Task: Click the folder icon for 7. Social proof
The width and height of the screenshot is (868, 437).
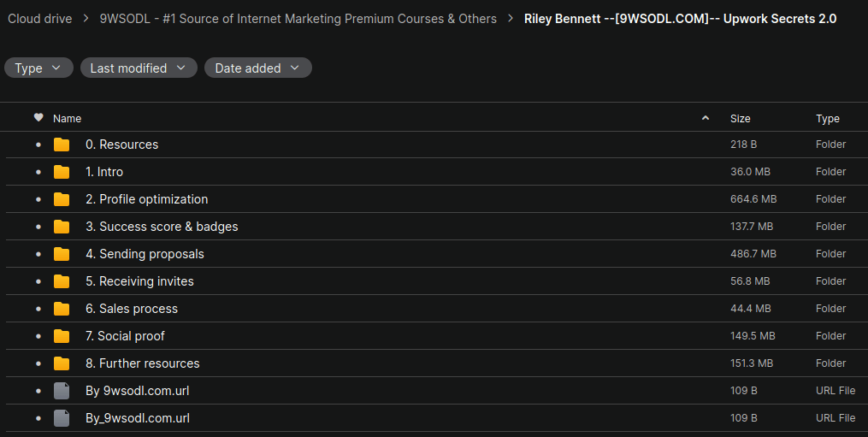Action: 62,336
